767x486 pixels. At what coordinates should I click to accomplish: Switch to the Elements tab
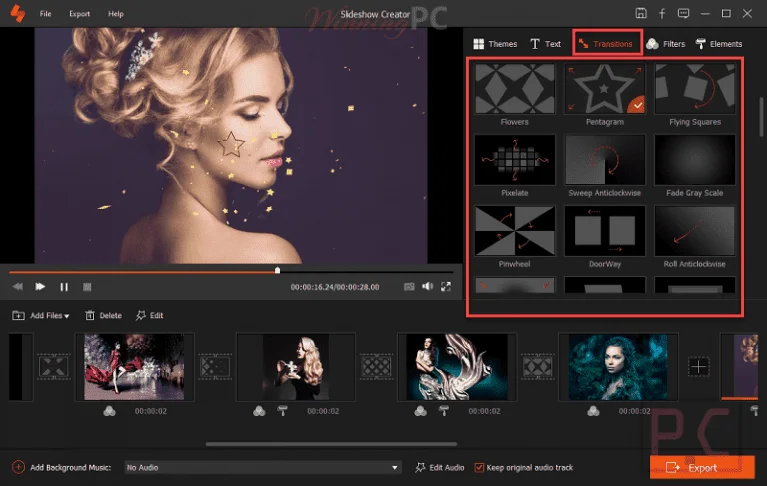click(x=719, y=44)
